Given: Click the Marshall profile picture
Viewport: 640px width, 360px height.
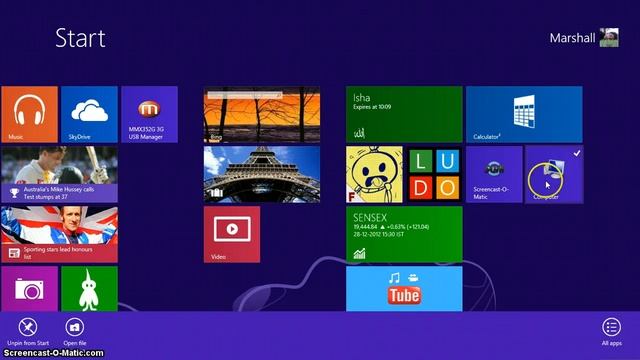Looking at the screenshot, I should [609, 38].
